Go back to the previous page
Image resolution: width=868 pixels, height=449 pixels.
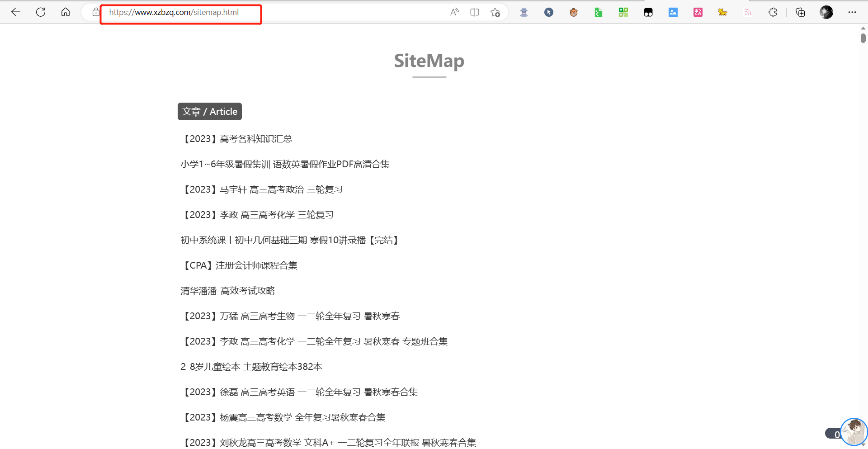coord(16,12)
